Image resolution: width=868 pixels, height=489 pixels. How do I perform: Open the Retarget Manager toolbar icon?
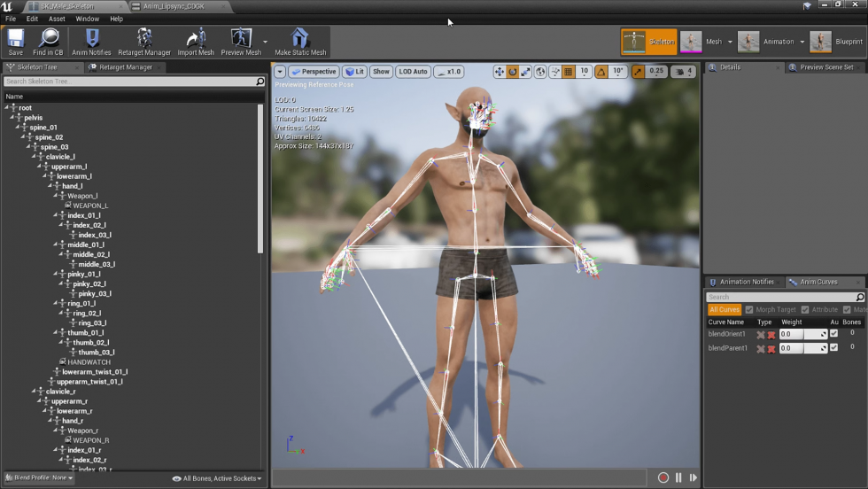[x=144, y=38]
